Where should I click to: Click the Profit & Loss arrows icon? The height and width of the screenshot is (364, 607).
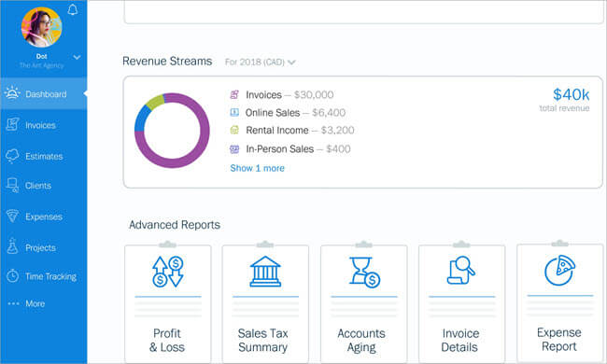point(167,272)
